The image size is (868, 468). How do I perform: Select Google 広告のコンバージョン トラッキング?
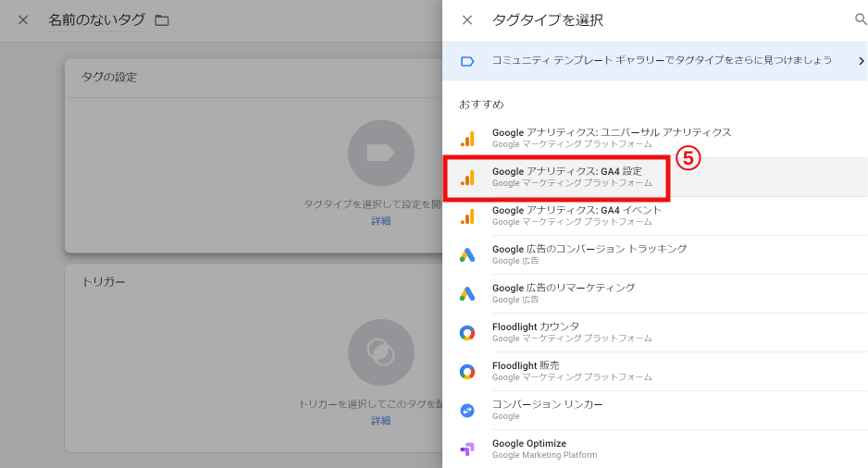tap(655, 254)
